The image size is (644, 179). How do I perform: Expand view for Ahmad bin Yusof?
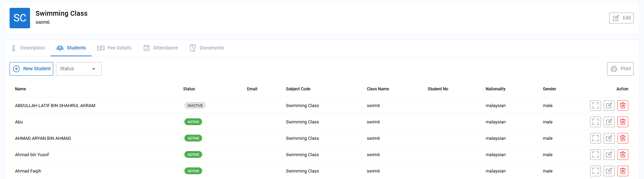pyautogui.click(x=595, y=154)
